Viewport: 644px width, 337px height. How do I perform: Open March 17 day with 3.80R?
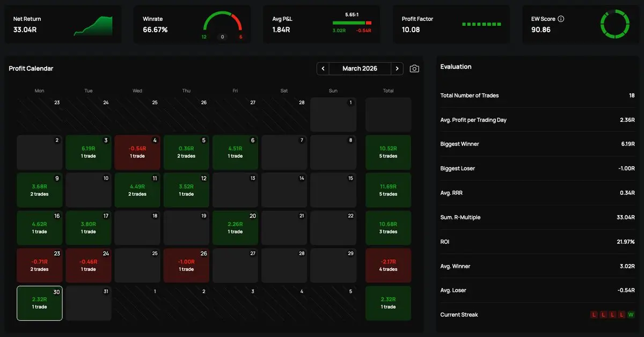[89, 228]
